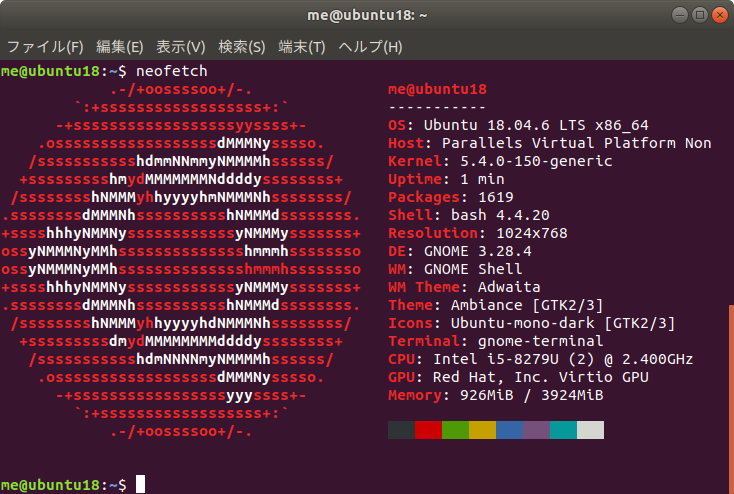Click the bottom prompt cursor block
Image resolution: width=734 pixels, height=494 pixels.
(x=140, y=484)
